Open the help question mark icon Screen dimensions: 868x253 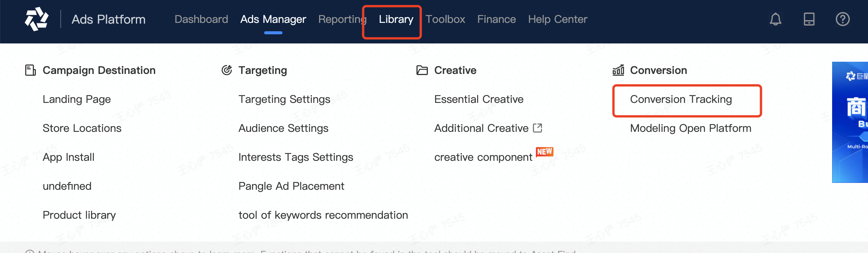pos(842,19)
